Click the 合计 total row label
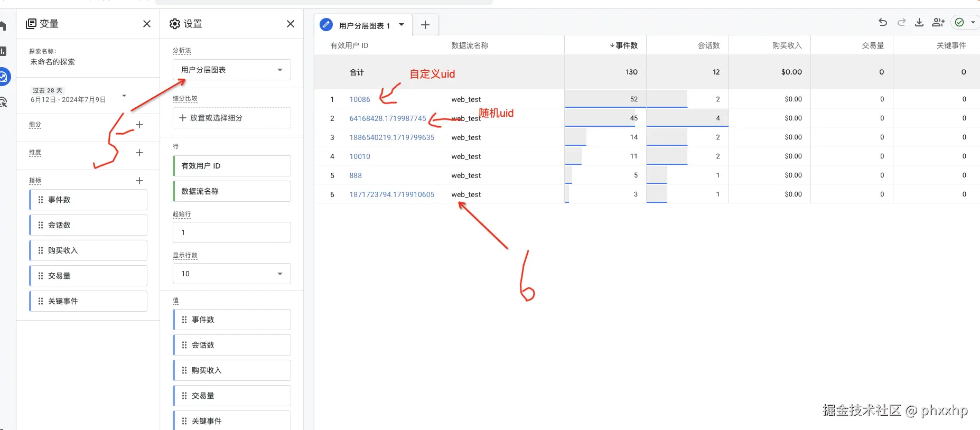Screen dimensions: 980x430 357,72
